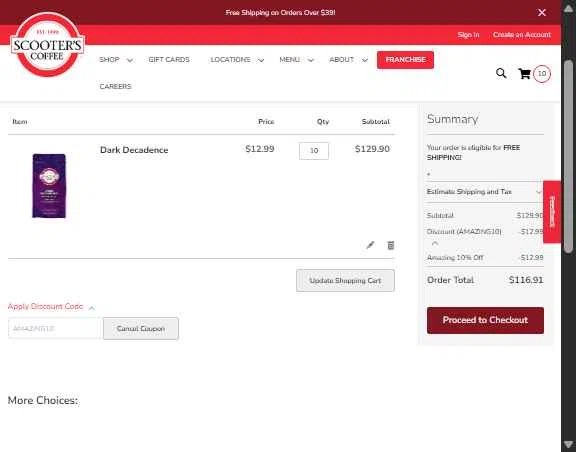Open Dark Decadence product name link

[134, 150]
